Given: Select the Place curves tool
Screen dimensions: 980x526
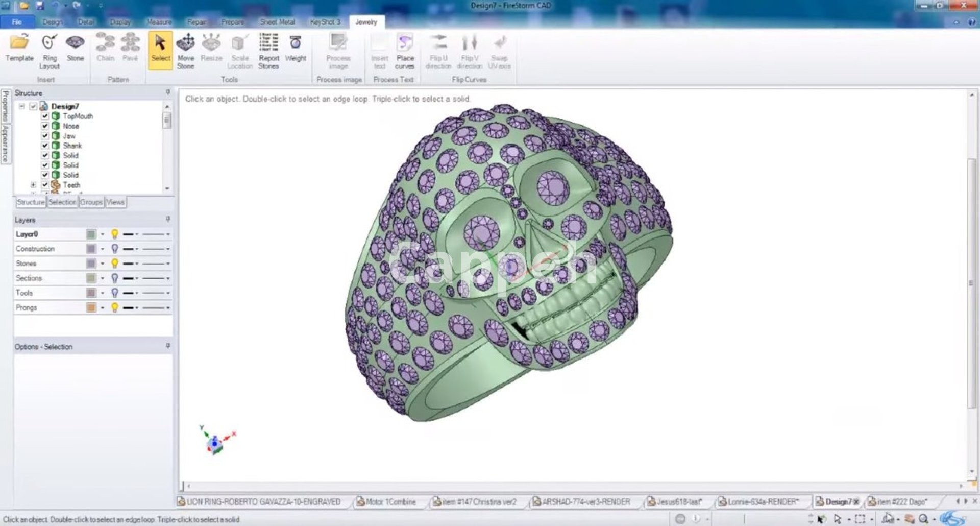Looking at the screenshot, I should coord(405,51).
